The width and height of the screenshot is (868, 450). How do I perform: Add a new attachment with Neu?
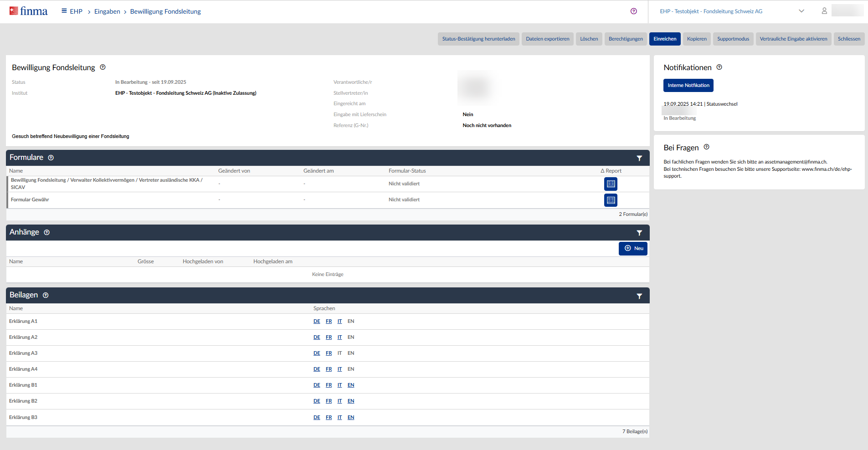[633, 248]
